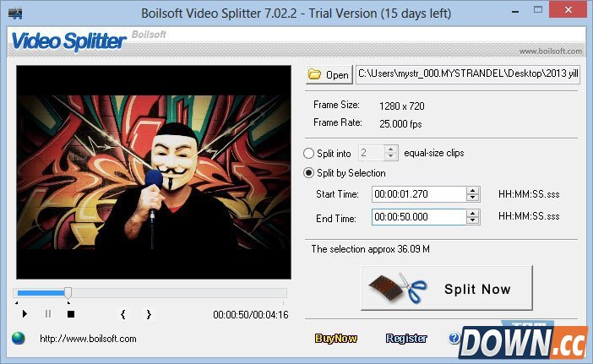Select the Split into equal-size clips option
The height and width of the screenshot is (364, 593).
coord(308,154)
